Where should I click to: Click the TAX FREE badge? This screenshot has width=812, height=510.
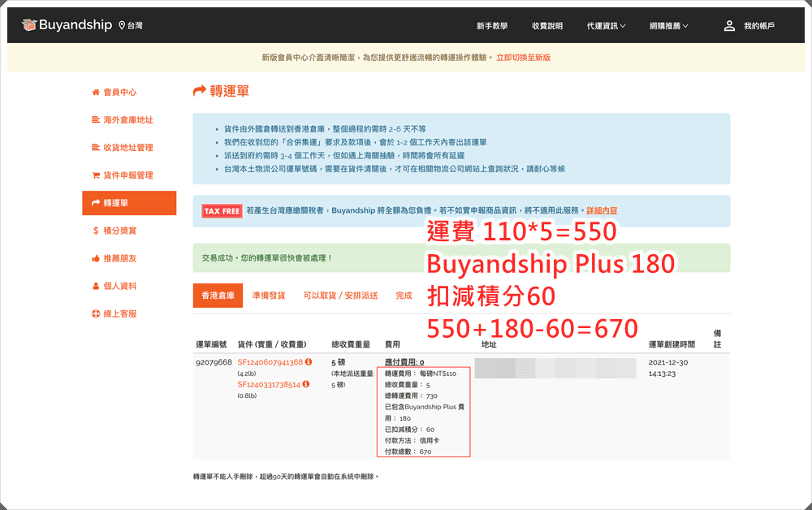[x=222, y=211]
